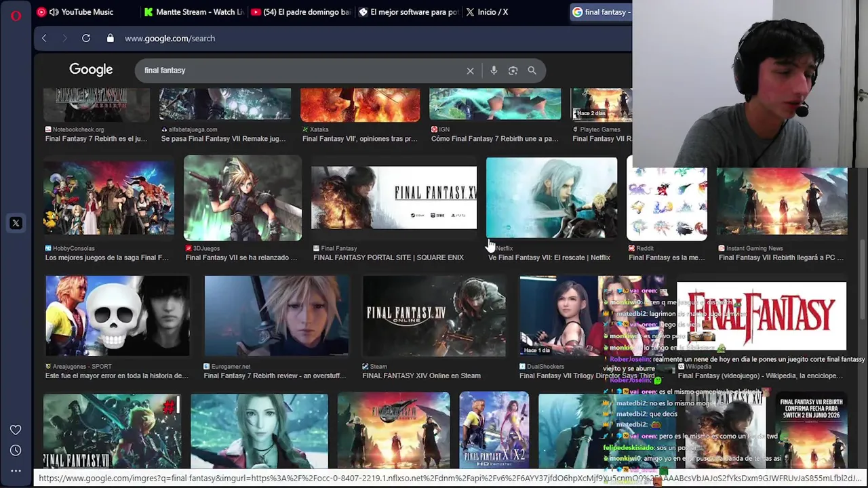Open Reddit sprites image thumbnail
The width and height of the screenshot is (868, 488).
(667, 204)
